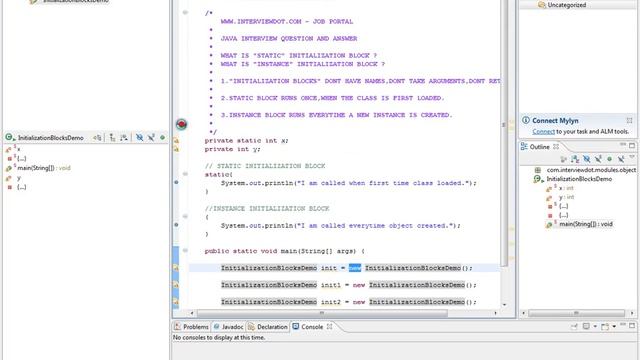Click the Connect link in Mylyn panel
Screen dimensions: 640x360
[543, 131]
